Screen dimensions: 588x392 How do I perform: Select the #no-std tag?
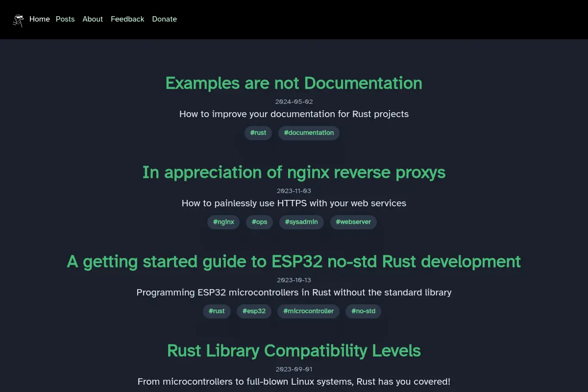(363, 311)
